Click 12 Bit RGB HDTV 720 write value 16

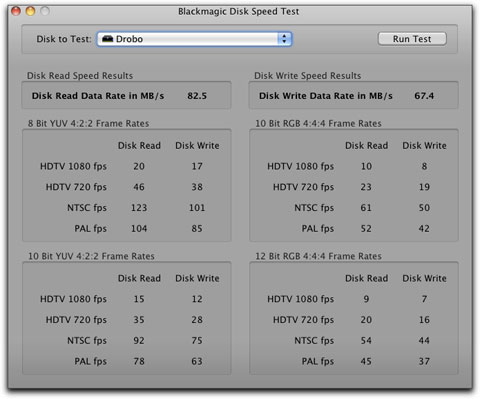point(424,320)
